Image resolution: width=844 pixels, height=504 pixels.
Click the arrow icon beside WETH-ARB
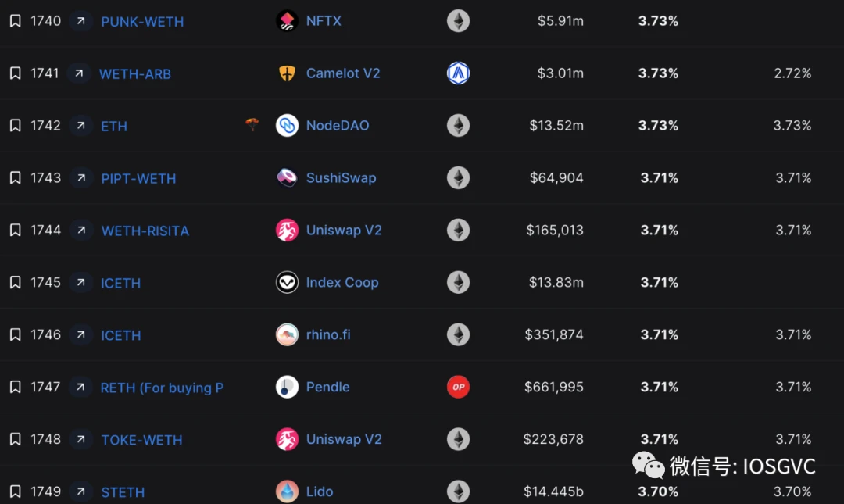(80, 73)
